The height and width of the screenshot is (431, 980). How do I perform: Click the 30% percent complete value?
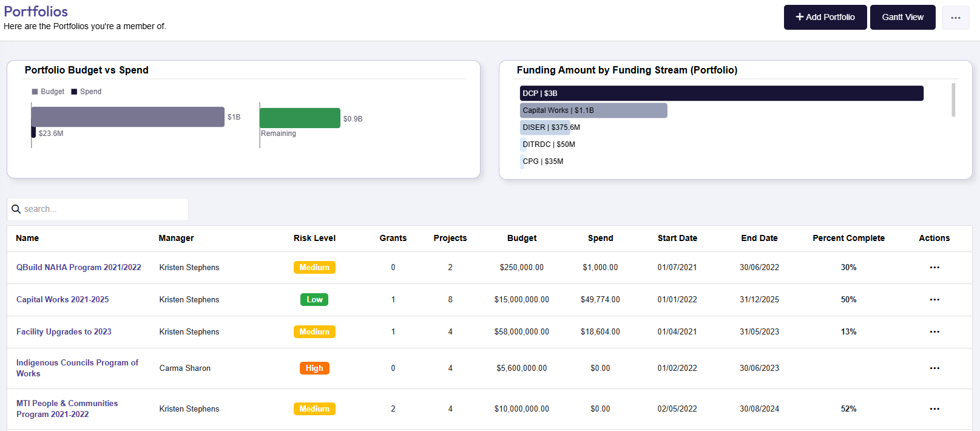pyautogui.click(x=848, y=267)
